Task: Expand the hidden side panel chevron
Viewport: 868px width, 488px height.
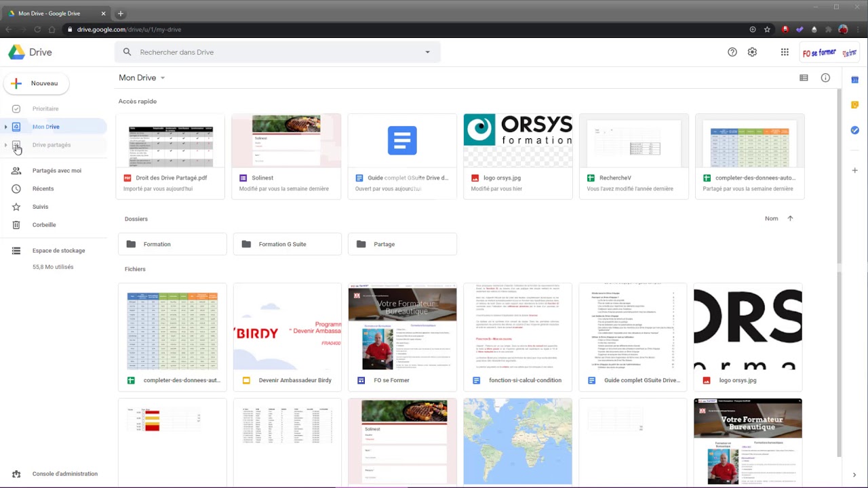Action: 854,474
